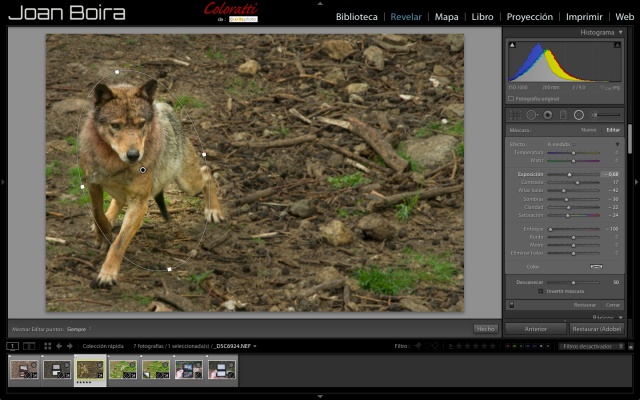The image size is (640, 400).
Task: Collapse the Histograma panel
Action: [x=620, y=32]
